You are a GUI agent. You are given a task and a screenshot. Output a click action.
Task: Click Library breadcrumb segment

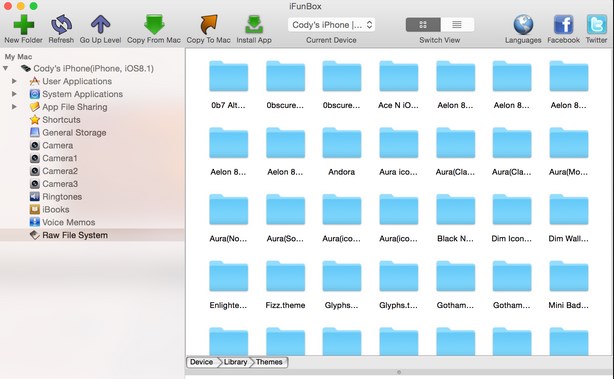pos(235,362)
